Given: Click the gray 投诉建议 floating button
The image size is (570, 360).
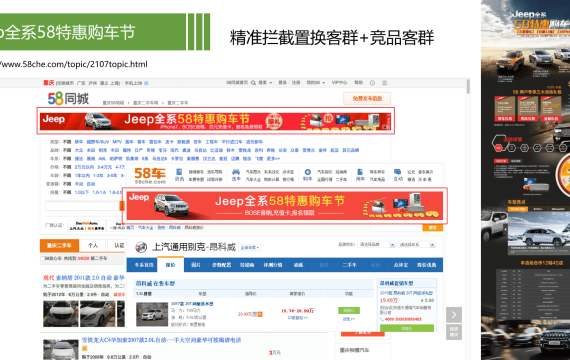Looking at the screenshot, I should point(454,332).
